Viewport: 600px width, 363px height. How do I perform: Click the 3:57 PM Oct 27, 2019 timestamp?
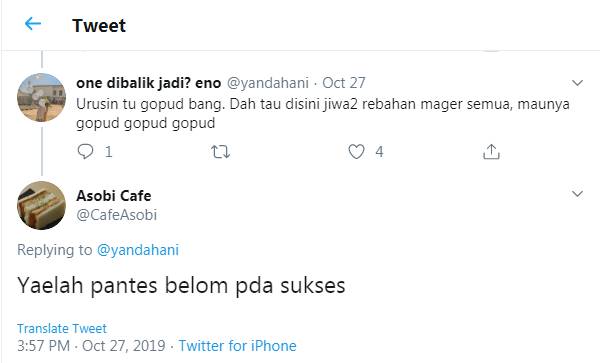tap(91, 346)
